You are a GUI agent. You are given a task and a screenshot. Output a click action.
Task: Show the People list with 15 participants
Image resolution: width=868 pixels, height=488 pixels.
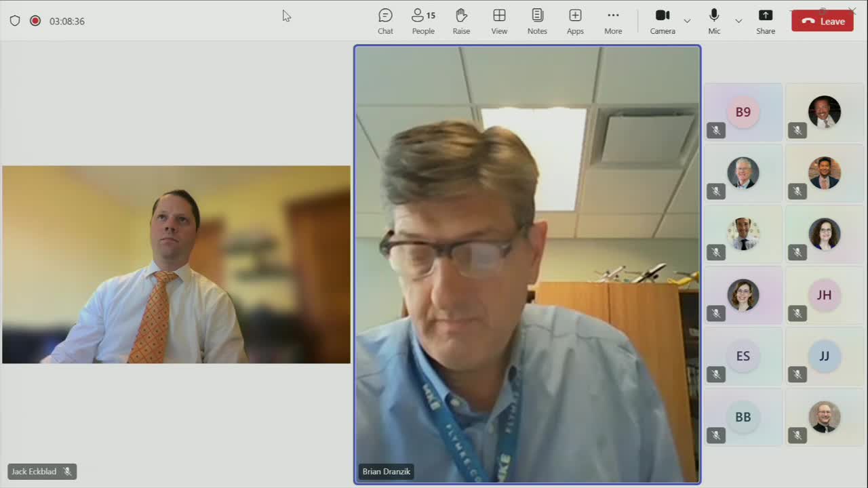coord(423,21)
